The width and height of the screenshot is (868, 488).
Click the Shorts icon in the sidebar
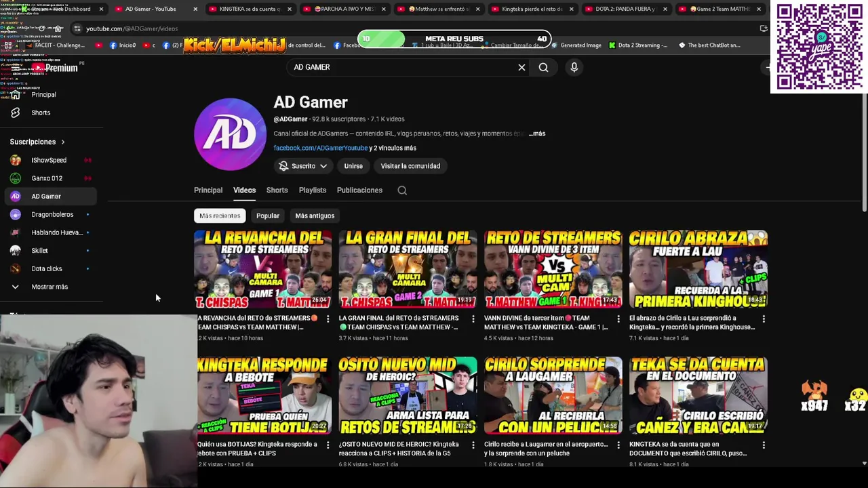(16, 113)
